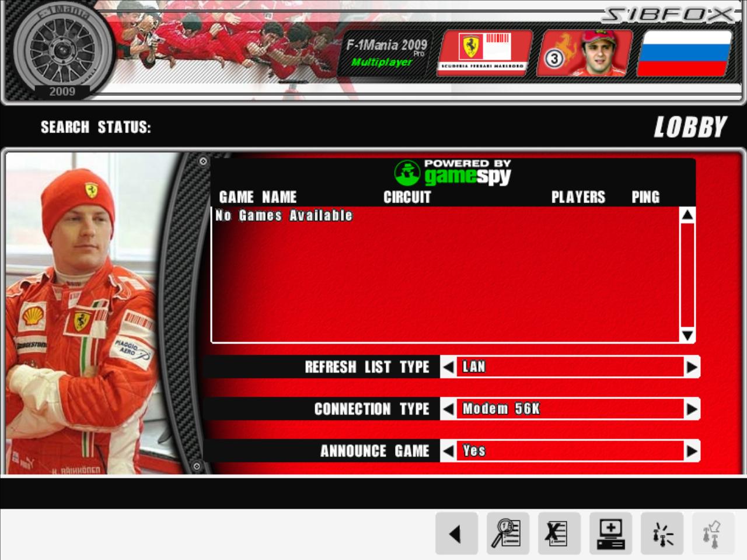Click the Players column header
The height and width of the screenshot is (560, 747).
coord(578,197)
